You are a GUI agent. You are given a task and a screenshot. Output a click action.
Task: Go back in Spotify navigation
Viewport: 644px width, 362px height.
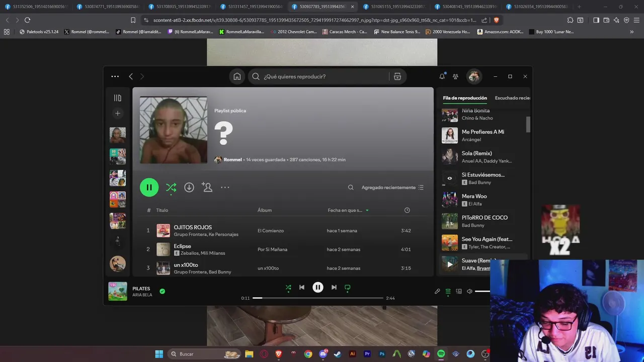pos(131,76)
